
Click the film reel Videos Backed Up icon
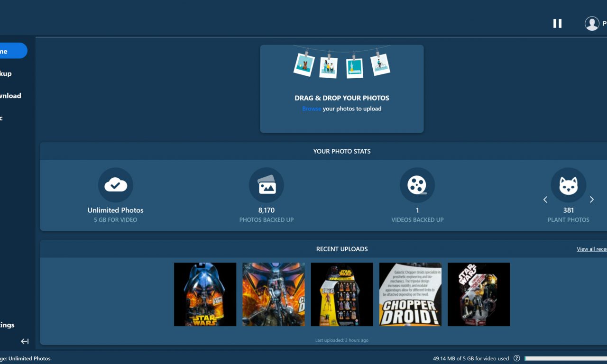click(417, 185)
